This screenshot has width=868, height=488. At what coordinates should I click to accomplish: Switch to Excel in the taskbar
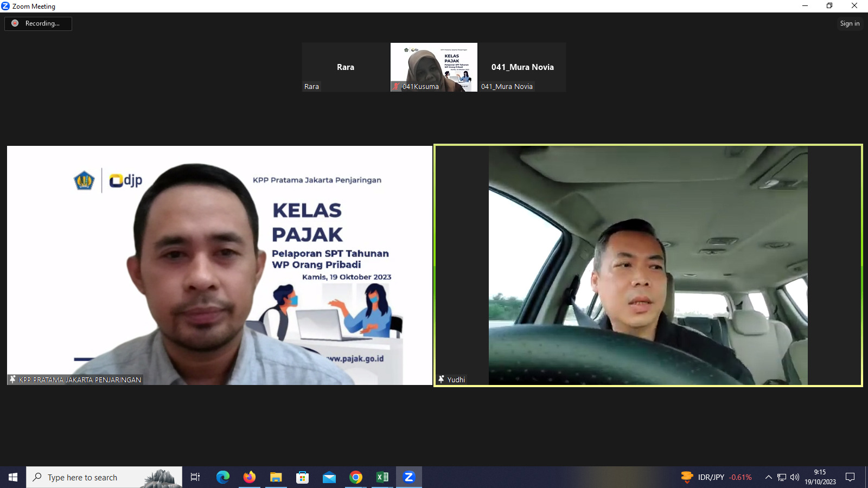(382, 477)
